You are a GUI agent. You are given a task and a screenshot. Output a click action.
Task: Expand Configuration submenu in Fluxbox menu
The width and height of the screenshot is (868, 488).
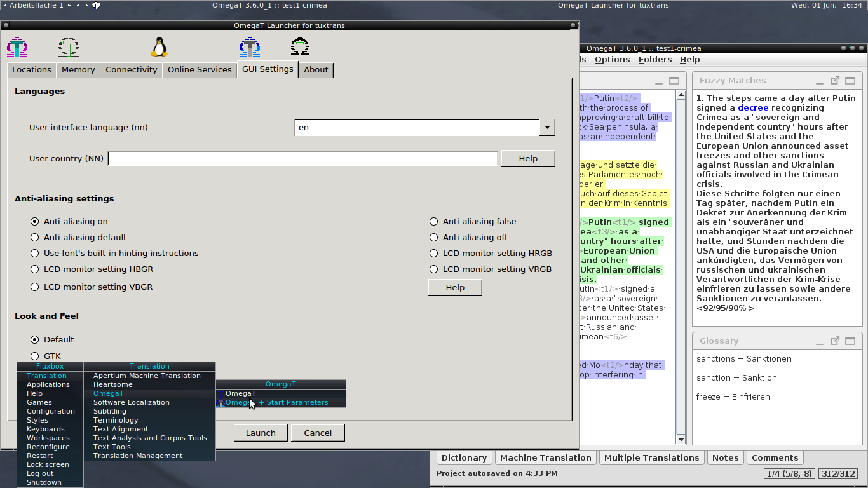point(50,411)
